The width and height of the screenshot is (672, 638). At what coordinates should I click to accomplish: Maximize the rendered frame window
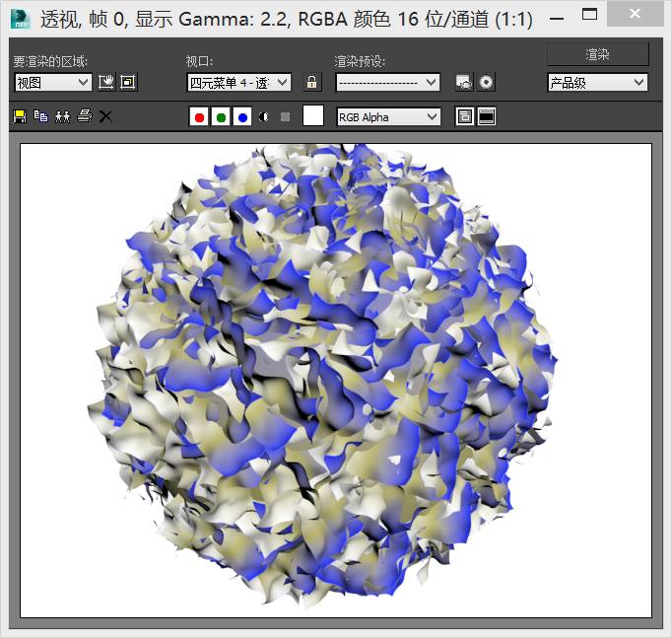(x=589, y=14)
